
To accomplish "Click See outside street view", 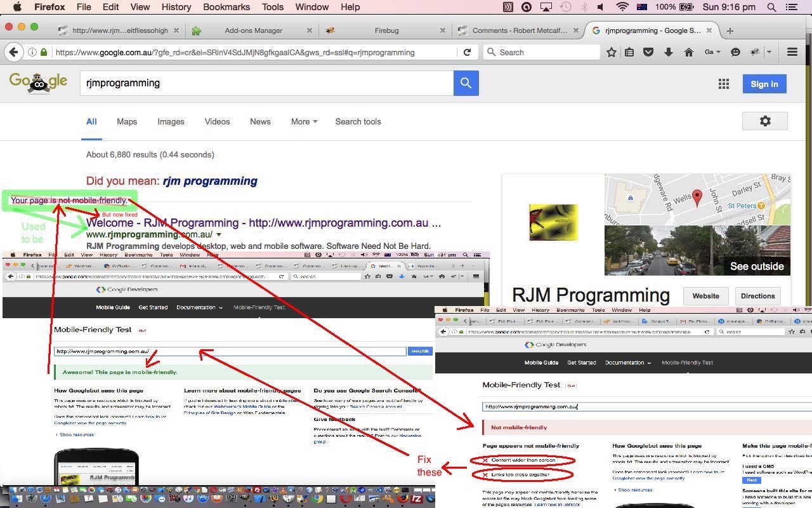I will pos(757,266).
